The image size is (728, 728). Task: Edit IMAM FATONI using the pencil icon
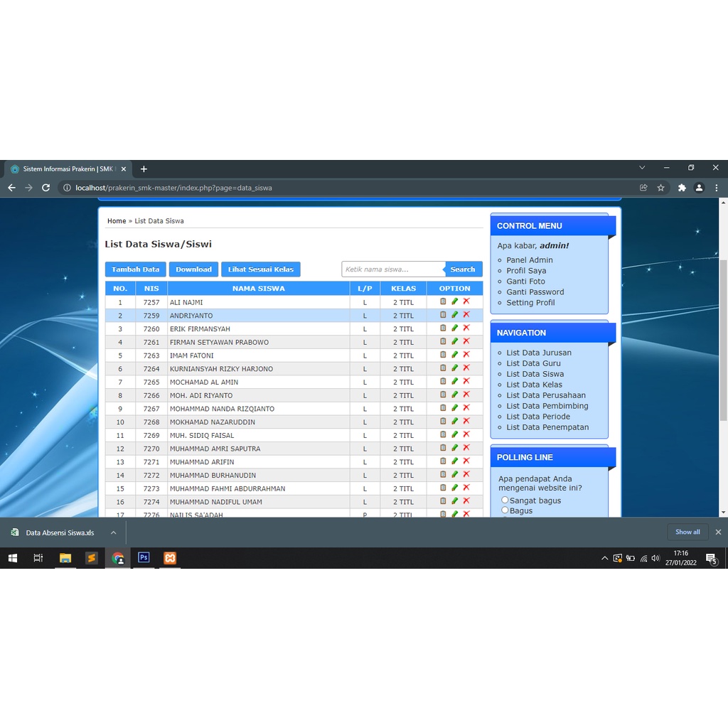click(x=454, y=355)
